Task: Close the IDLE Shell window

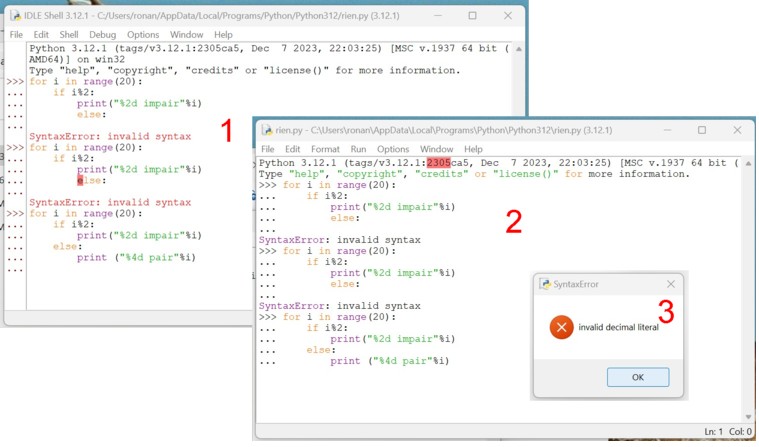Action: click(508, 15)
